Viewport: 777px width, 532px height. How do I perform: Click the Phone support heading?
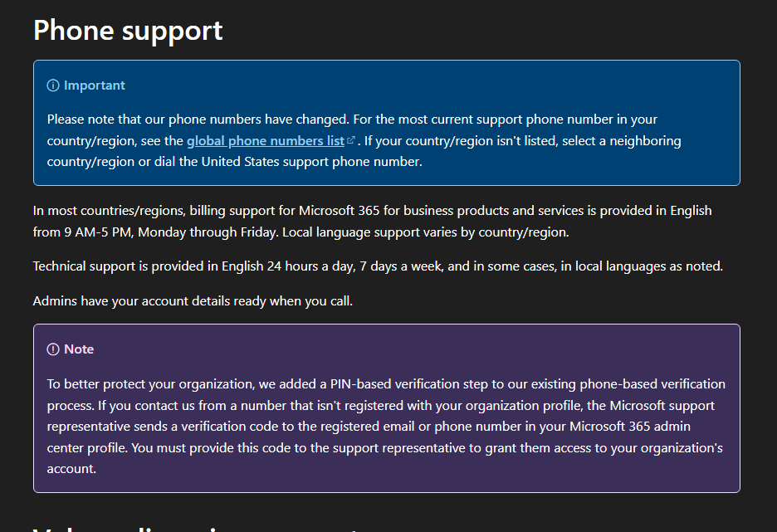[128, 31]
